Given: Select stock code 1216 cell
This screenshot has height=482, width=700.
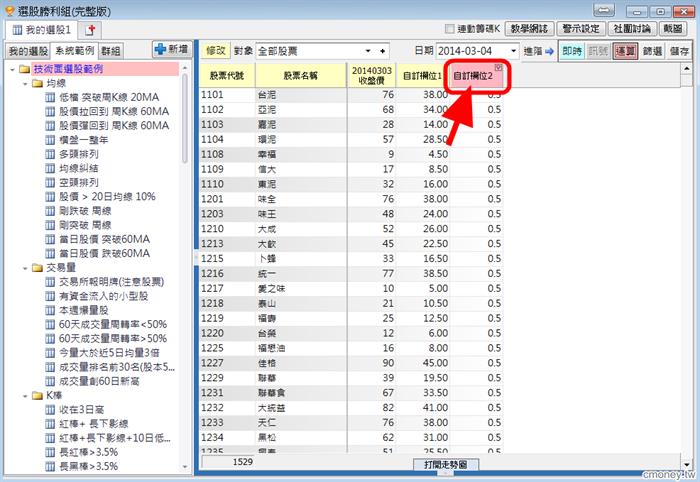Looking at the screenshot, I should (227, 274).
